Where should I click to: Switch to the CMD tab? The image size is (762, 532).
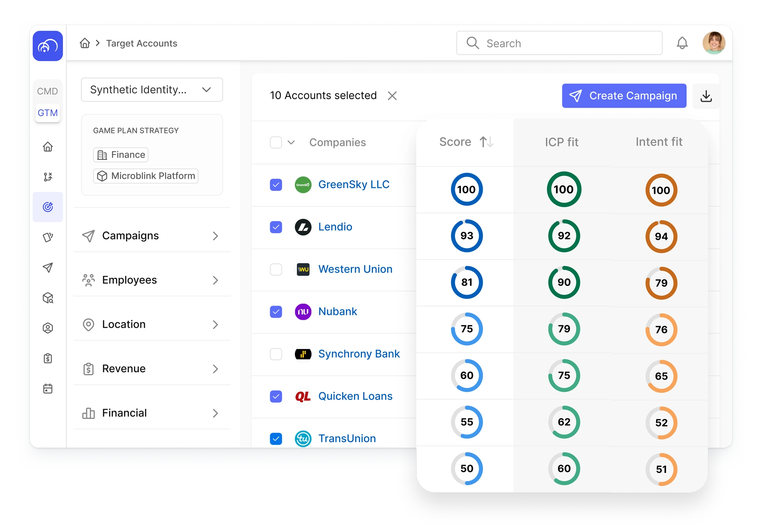point(48,91)
